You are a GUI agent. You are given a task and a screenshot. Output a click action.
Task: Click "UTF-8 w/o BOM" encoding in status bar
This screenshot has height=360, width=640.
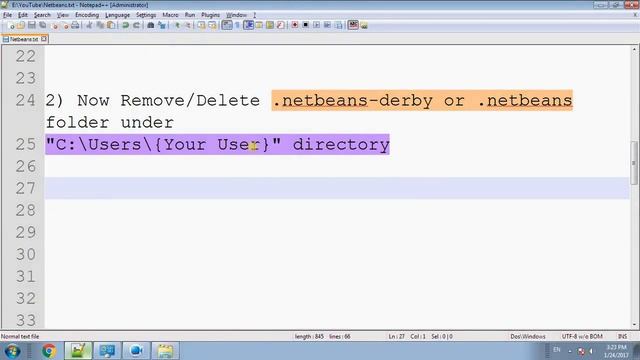coord(582,336)
